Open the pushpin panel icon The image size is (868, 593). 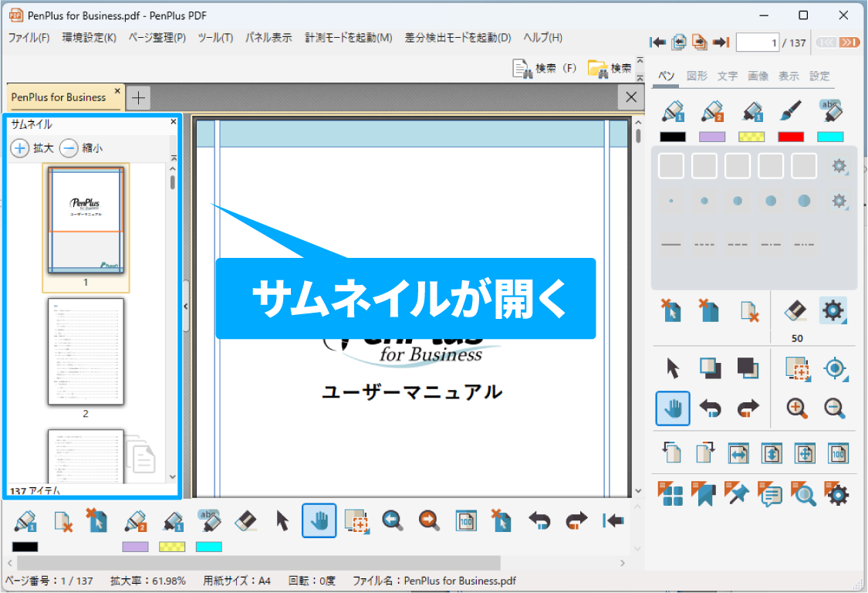tap(737, 493)
